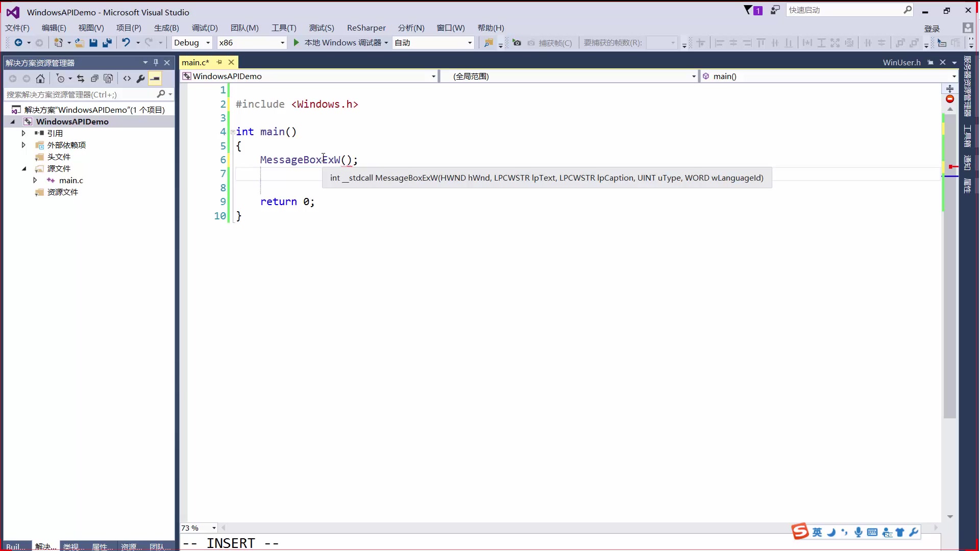Viewport: 980px width, 551px height.
Task: Expand the main.c tree node
Action: click(x=35, y=181)
